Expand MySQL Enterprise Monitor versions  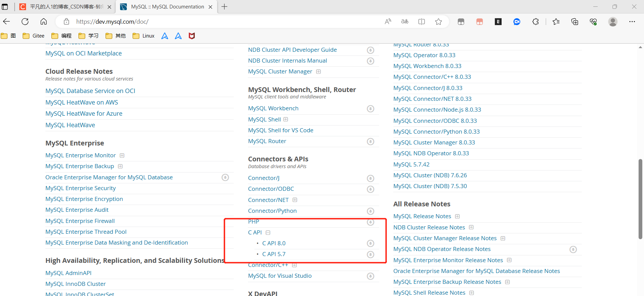pyautogui.click(x=122, y=156)
